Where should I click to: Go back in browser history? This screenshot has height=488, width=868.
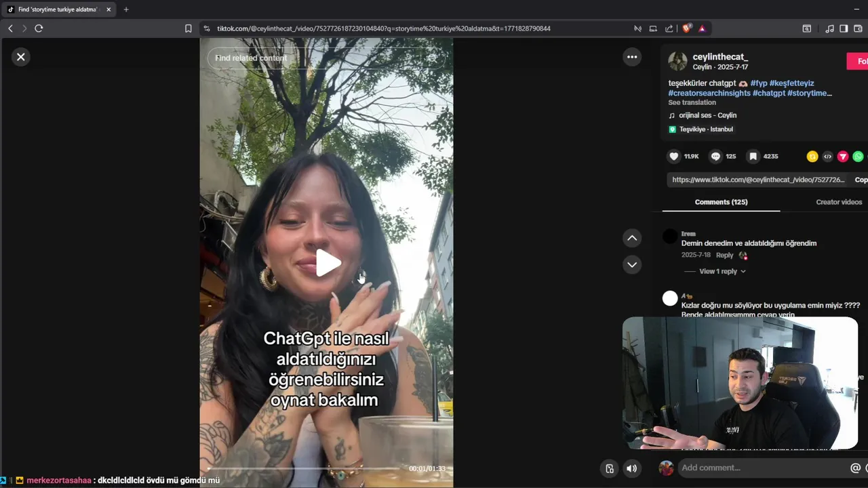tap(10, 28)
